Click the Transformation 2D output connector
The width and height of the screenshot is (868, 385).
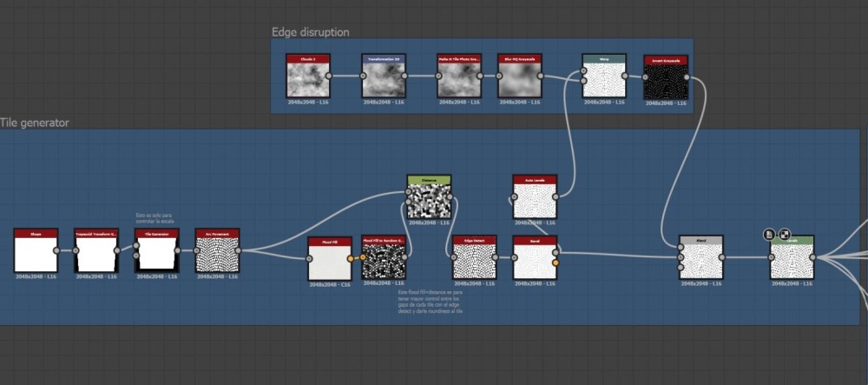[404, 76]
